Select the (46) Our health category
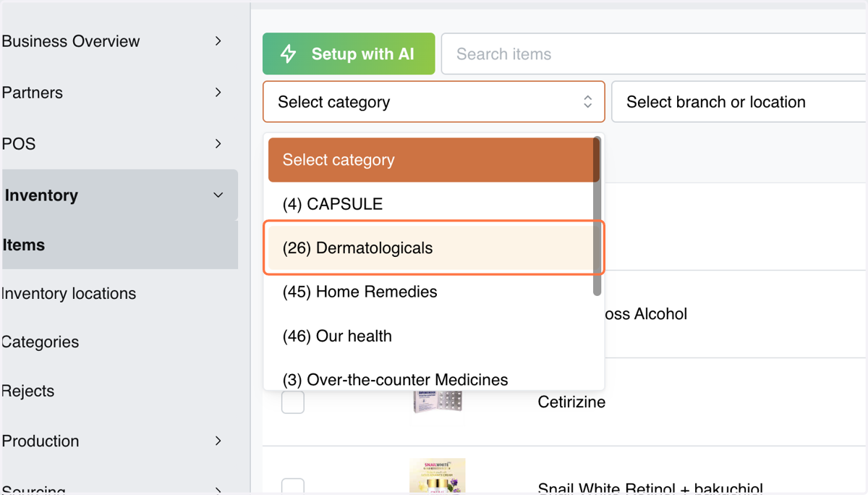Viewport: 868px width, 495px height. [431, 336]
